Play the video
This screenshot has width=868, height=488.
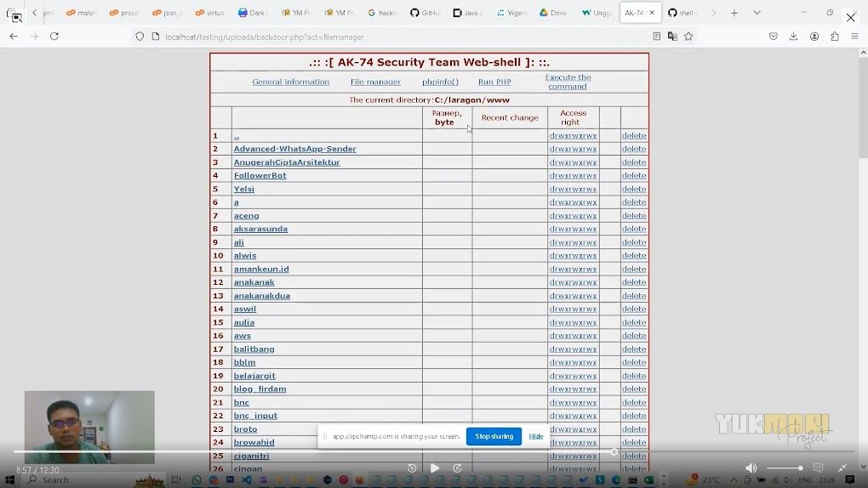coord(435,468)
